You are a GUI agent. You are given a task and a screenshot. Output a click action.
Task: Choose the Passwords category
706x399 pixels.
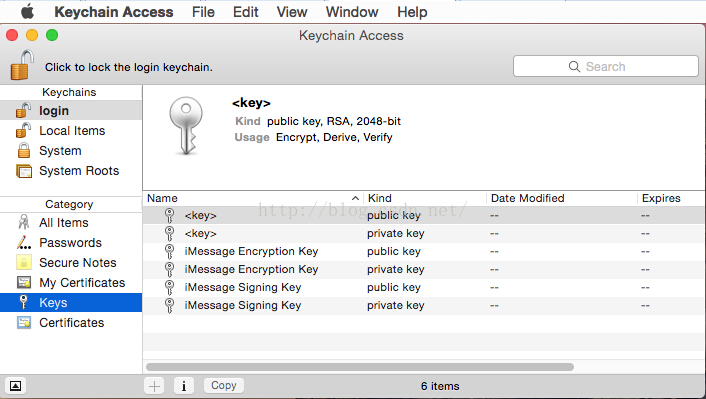[71, 243]
